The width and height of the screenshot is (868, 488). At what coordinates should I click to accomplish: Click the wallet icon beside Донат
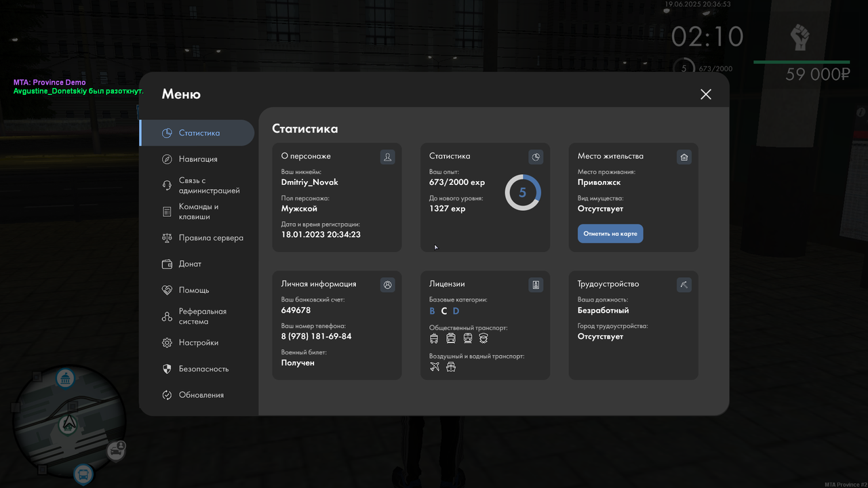click(x=167, y=264)
